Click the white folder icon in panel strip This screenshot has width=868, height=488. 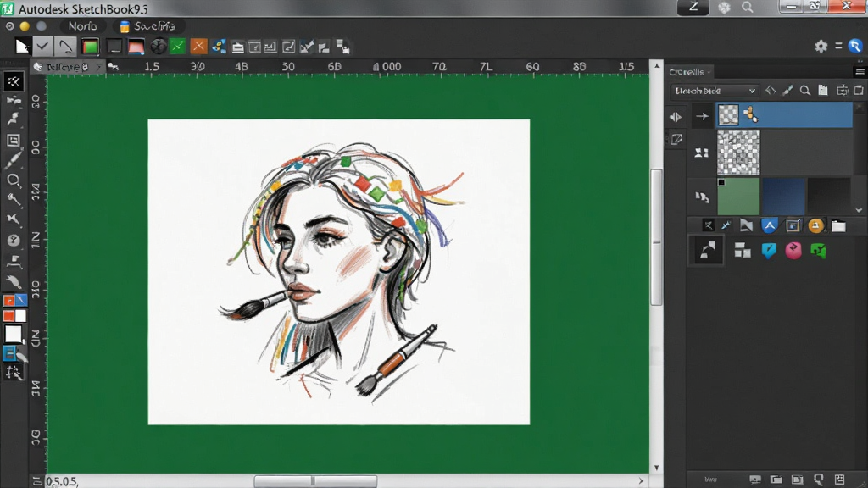coord(838,225)
